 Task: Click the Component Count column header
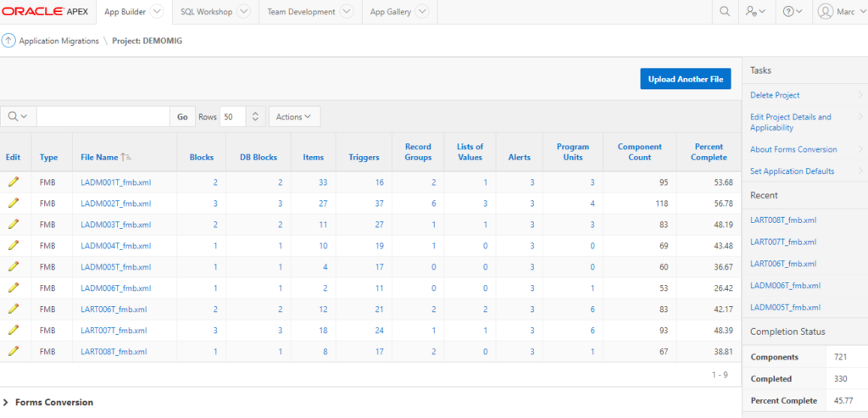tap(639, 153)
